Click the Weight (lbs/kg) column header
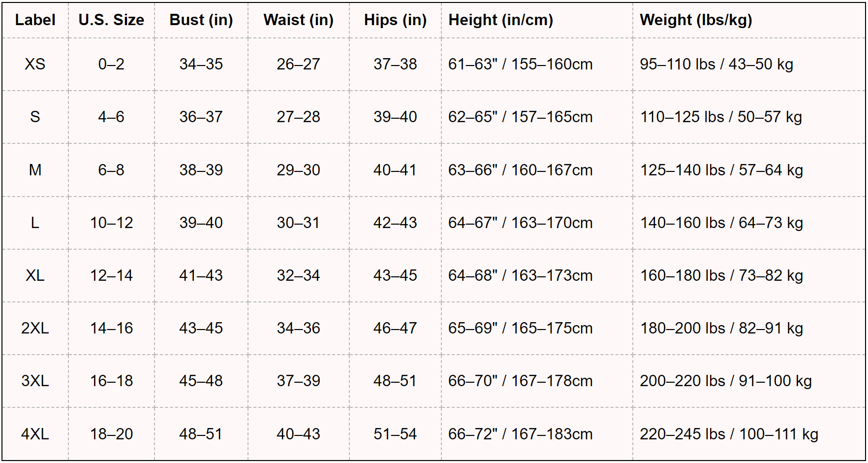 click(695, 20)
